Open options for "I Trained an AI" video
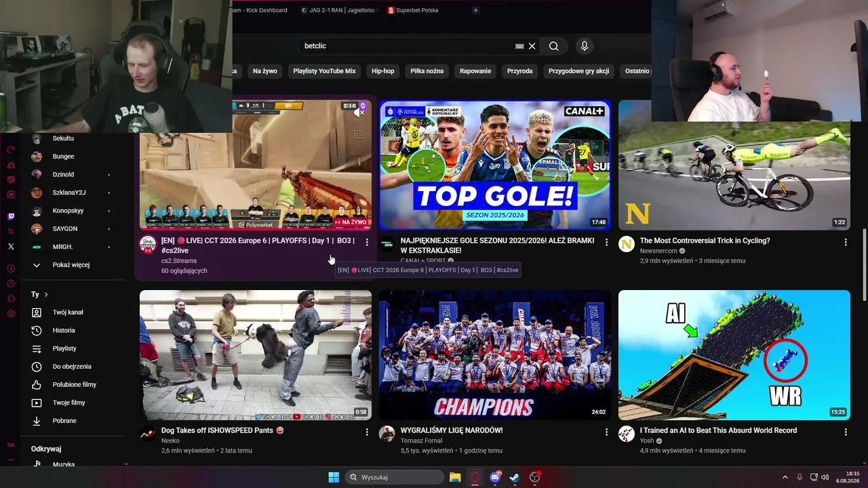The width and height of the screenshot is (868, 488). (x=846, y=432)
